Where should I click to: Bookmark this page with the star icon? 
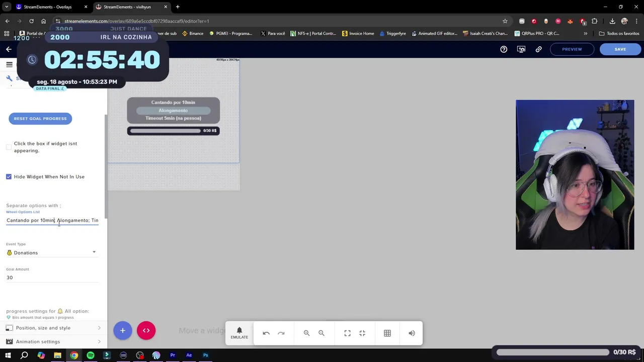point(505,21)
